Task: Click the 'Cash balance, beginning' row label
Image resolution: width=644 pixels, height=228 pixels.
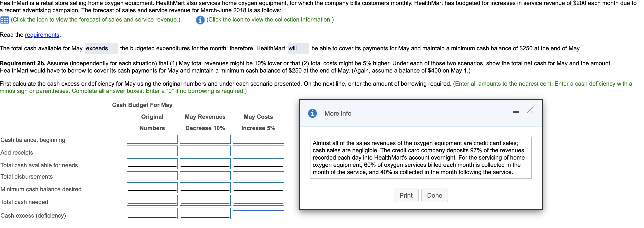Action: point(33,140)
